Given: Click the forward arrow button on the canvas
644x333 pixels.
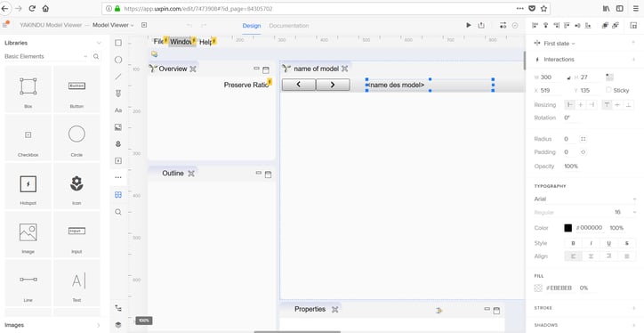Looking at the screenshot, I should pos(333,85).
